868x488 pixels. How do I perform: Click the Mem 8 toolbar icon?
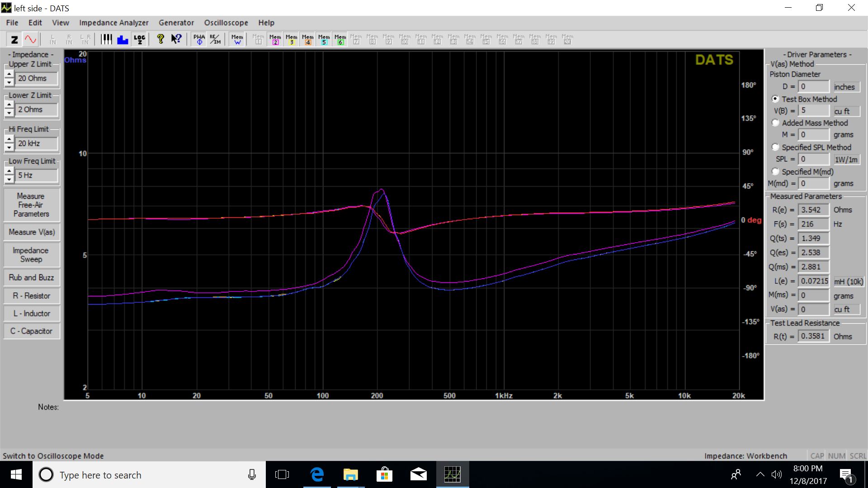click(373, 39)
